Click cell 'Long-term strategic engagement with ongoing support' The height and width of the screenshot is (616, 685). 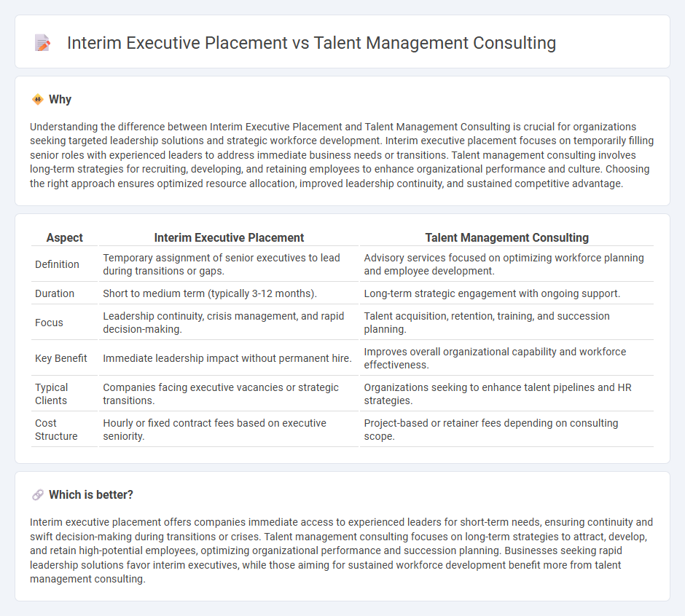(506, 293)
